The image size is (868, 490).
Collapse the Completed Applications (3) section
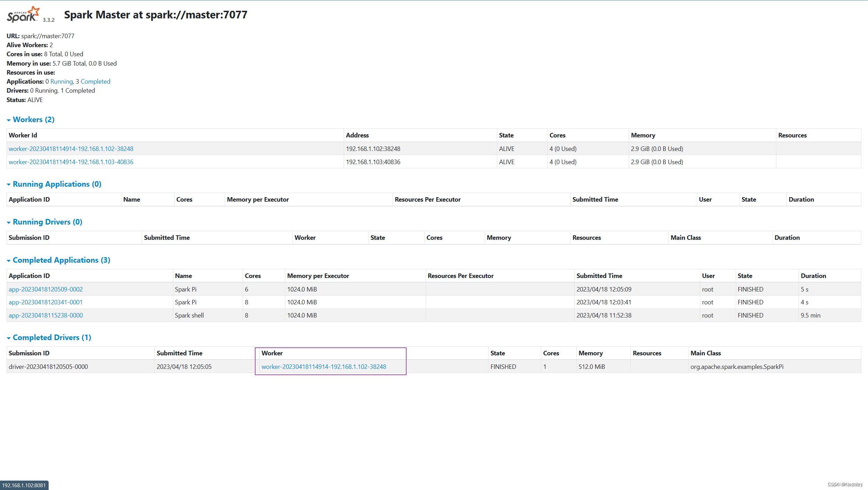(x=58, y=260)
